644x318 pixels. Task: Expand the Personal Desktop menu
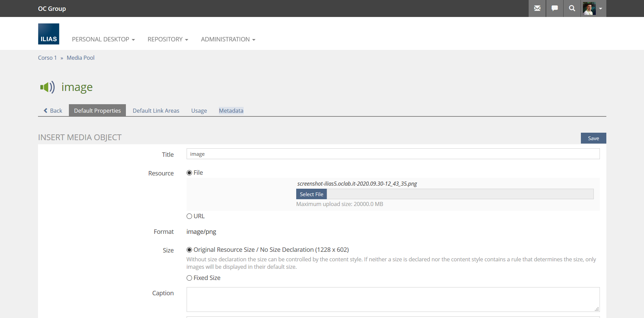(x=103, y=39)
